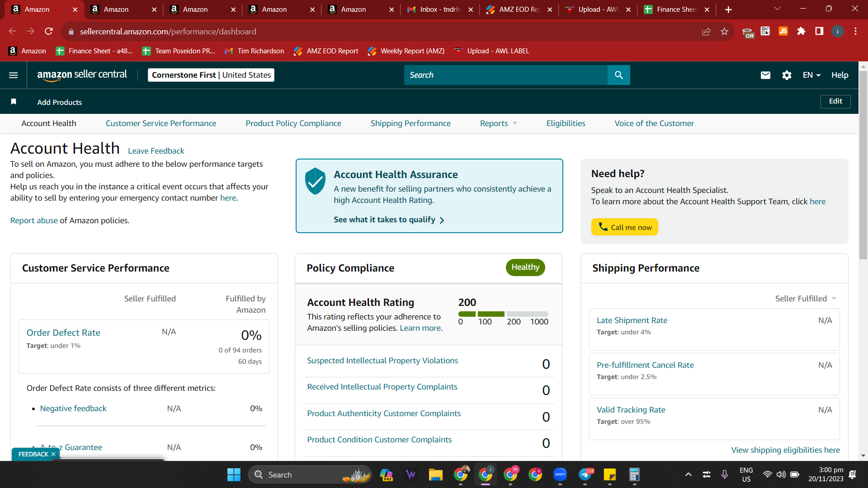Screen dimensions: 868x488
Task: Open the EN language dropdown
Action: pyautogui.click(x=811, y=75)
